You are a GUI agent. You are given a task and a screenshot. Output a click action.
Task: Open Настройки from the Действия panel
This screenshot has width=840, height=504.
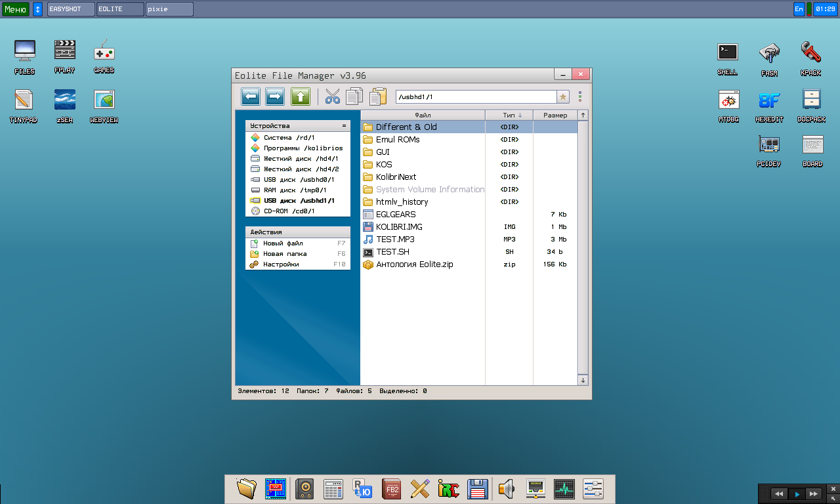(x=281, y=264)
